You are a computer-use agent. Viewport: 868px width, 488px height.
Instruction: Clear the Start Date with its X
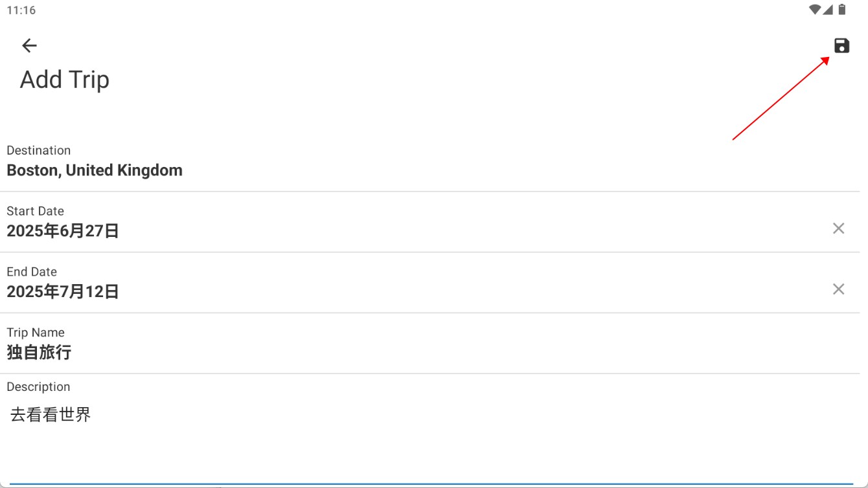[x=838, y=228]
